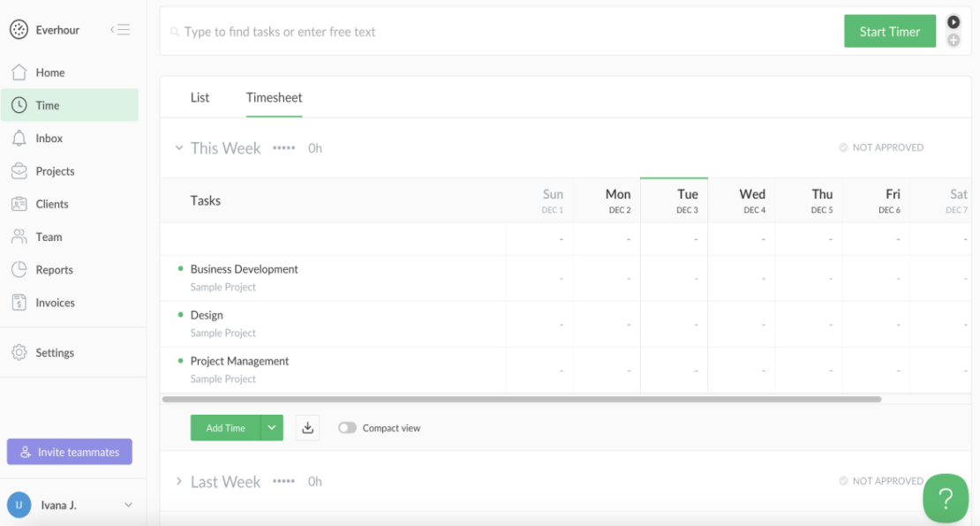
Task: Click the Fri Dec 6 column header
Action: (x=876, y=201)
